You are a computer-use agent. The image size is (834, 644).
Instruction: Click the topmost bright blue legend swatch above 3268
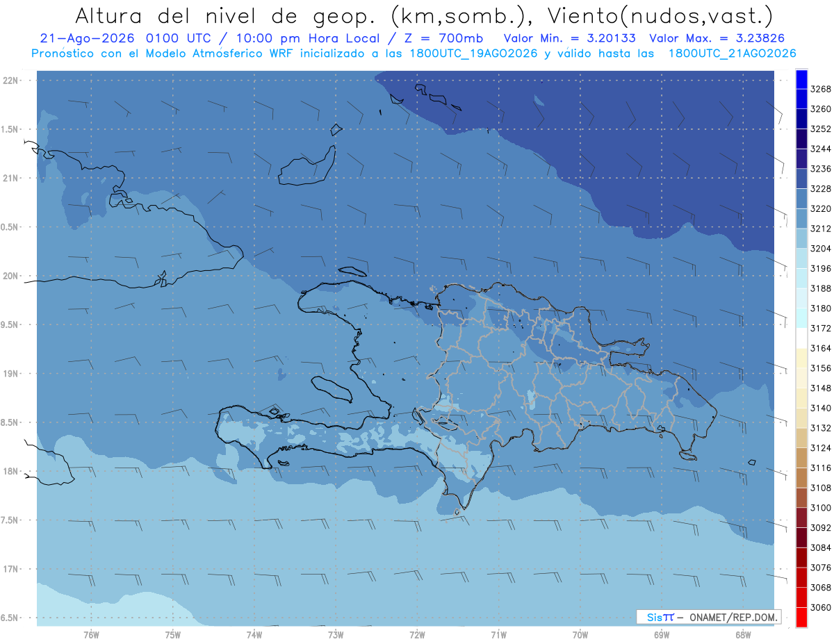[801, 79]
